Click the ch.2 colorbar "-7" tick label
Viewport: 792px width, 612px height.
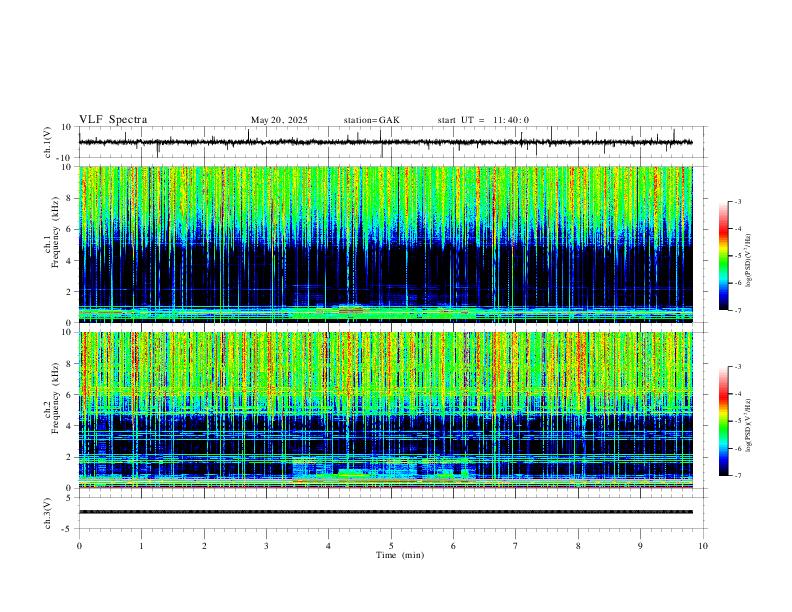tap(737, 476)
